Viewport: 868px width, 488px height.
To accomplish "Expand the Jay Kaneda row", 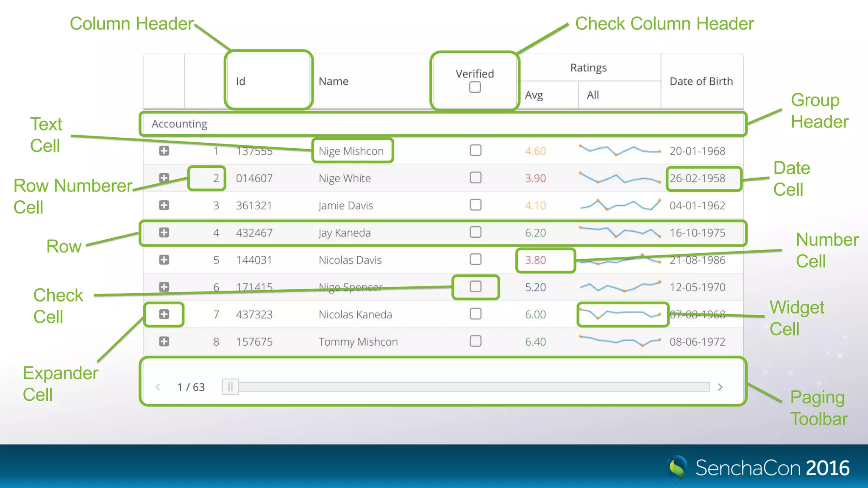I will pos(164,233).
